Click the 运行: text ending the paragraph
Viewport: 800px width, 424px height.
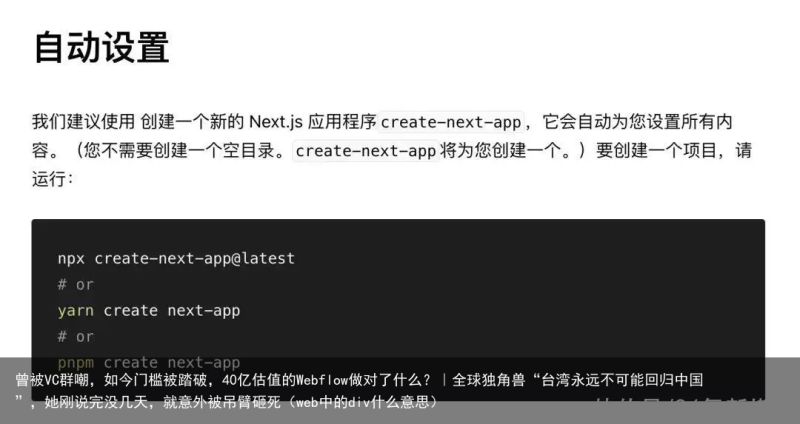point(53,179)
